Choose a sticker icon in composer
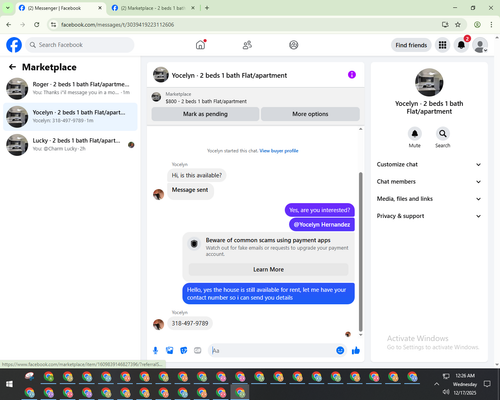The height and width of the screenshot is (400, 500). pos(183,350)
